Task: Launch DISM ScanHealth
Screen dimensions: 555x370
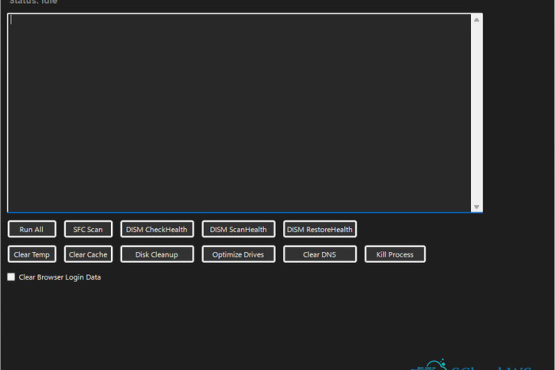Action: [238, 229]
